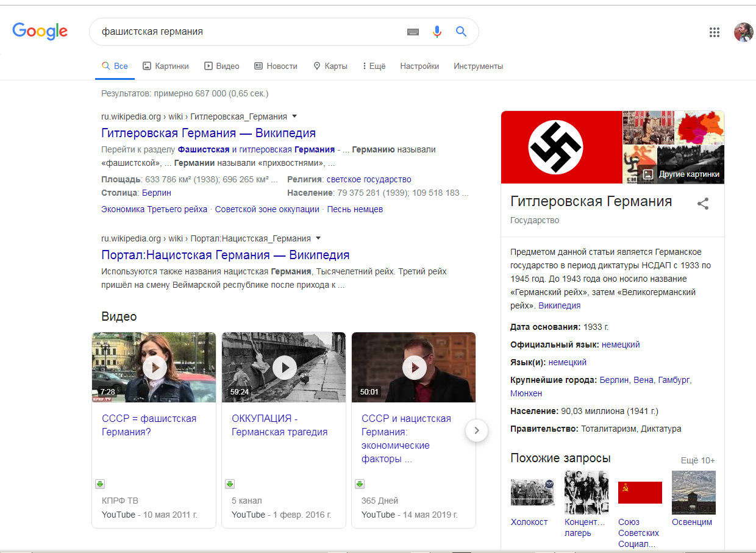Click the video carousel next arrow
Screen dimensions: 756x553
pos(477,430)
